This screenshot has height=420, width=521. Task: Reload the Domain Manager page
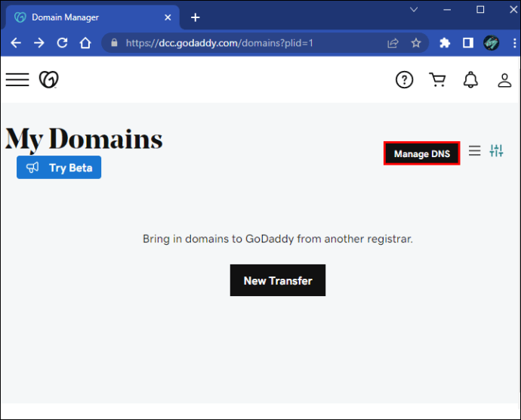[62, 43]
